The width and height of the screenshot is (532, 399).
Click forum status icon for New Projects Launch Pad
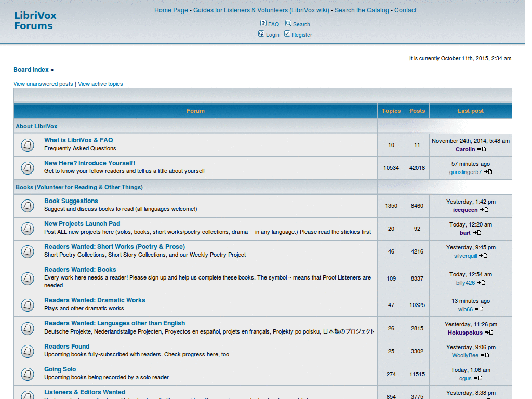tap(28, 229)
